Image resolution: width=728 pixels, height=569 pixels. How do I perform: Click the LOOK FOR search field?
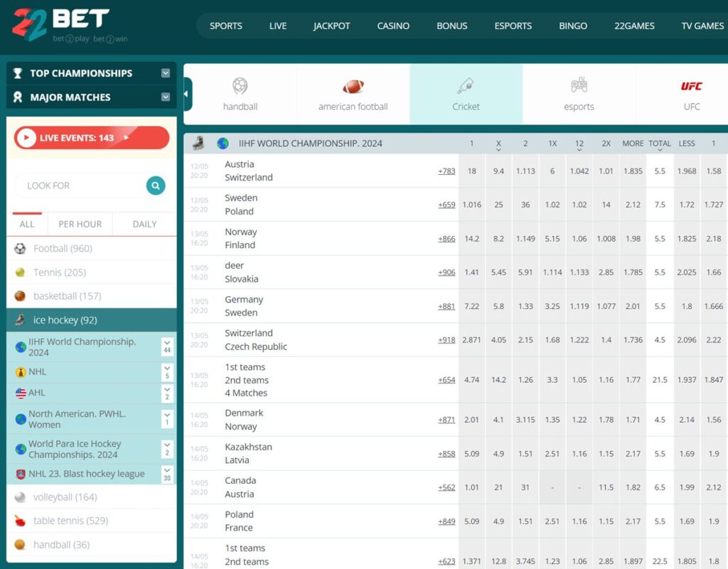(81, 185)
